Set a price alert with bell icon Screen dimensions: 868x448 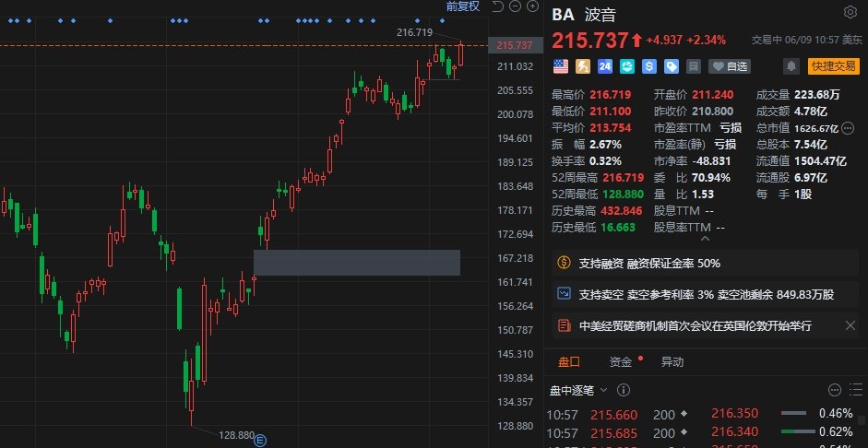point(791,67)
